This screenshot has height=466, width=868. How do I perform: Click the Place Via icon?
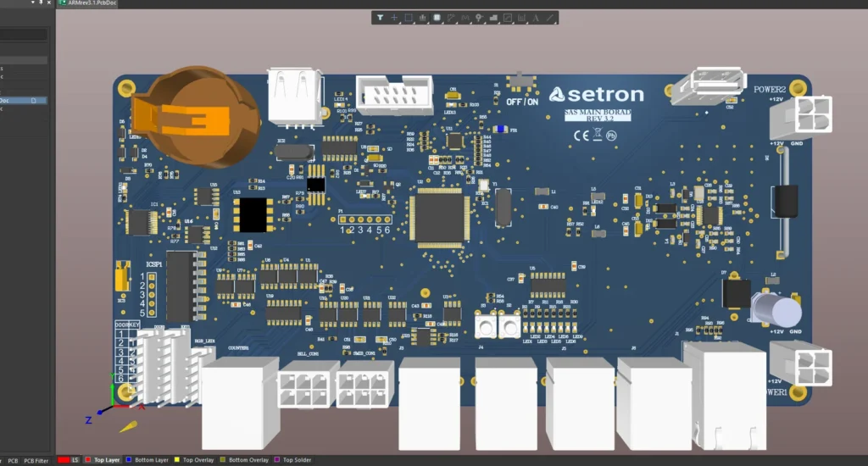click(x=479, y=17)
